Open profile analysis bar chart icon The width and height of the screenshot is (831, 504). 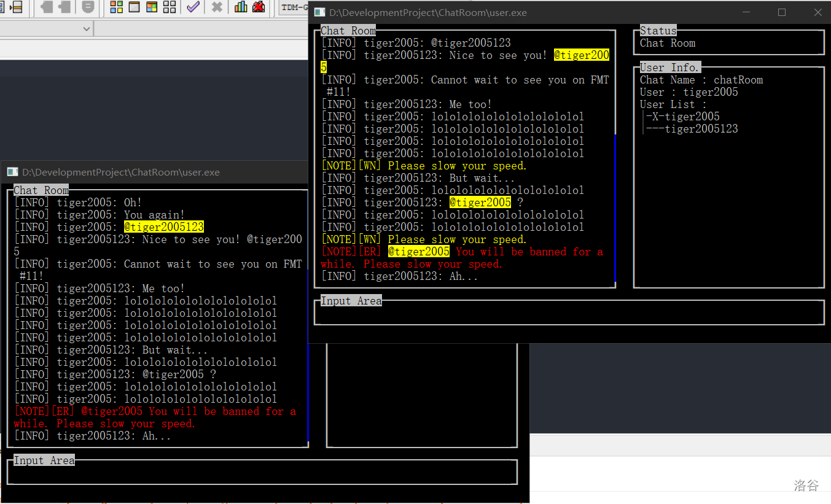click(x=241, y=7)
